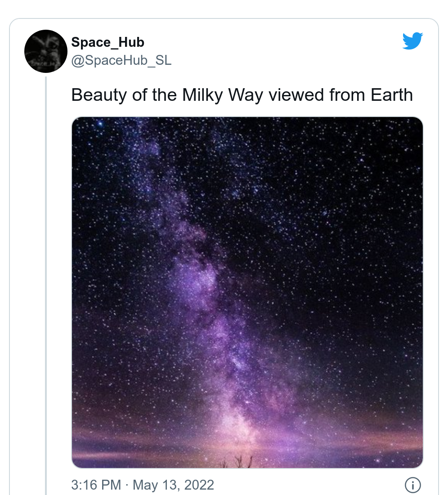
Task: Click the word "Earth" in the tweet
Action: pyautogui.click(x=391, y=95)
